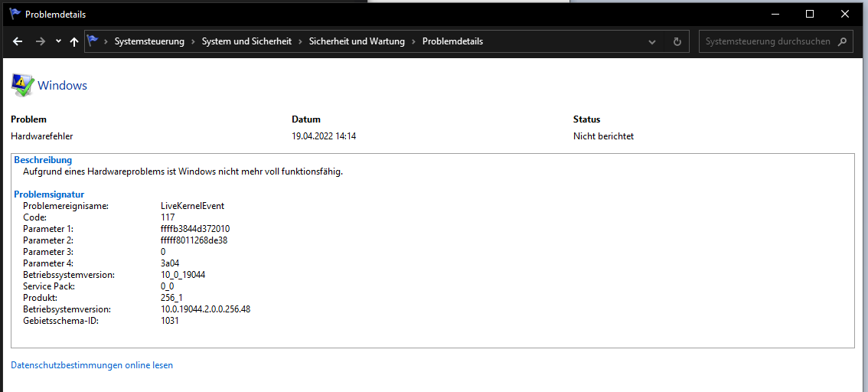The width and height of the screenshot is (868, 392).
Task: Select the Hardwarefehler problem text
Action: 42,136
